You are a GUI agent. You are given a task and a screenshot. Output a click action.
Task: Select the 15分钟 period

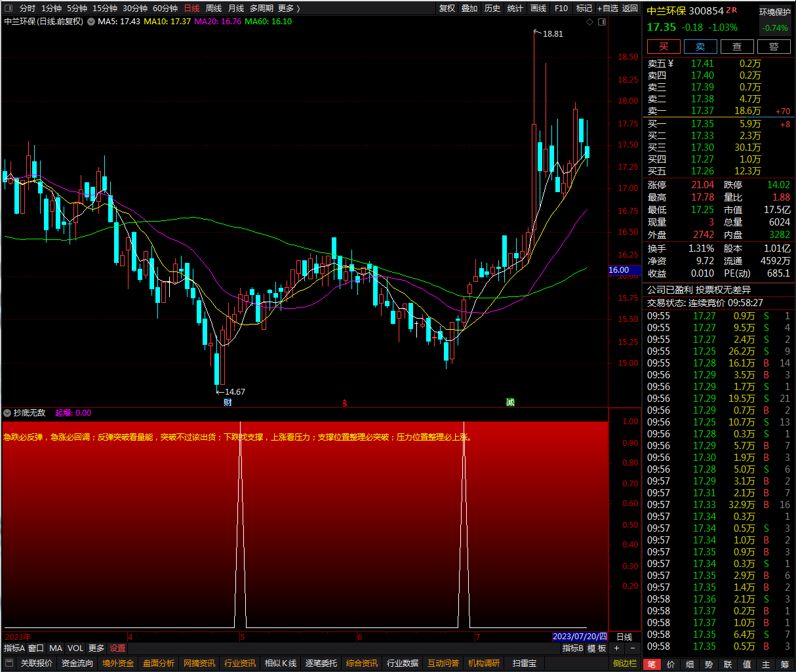(105, 8)
